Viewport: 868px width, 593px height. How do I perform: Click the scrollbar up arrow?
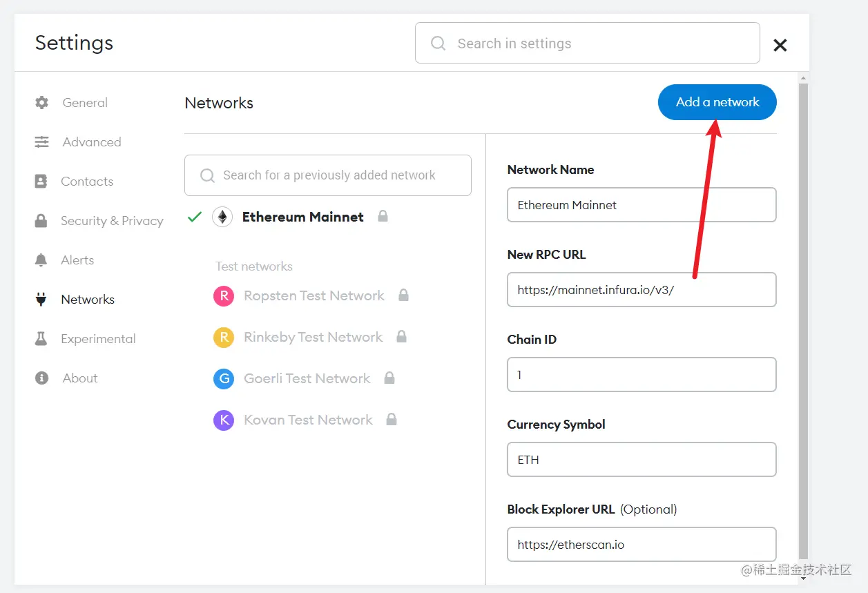803,77
